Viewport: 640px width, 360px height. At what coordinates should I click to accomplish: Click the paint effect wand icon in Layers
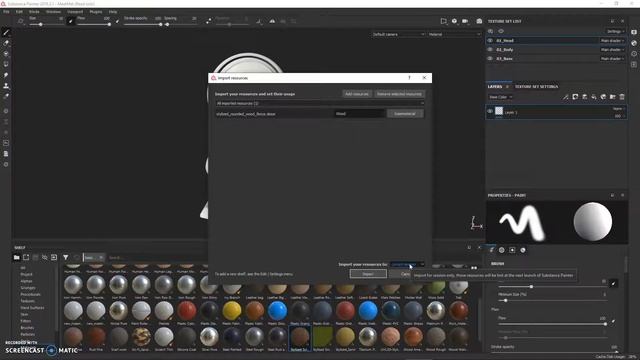click(x=565, y=97)
